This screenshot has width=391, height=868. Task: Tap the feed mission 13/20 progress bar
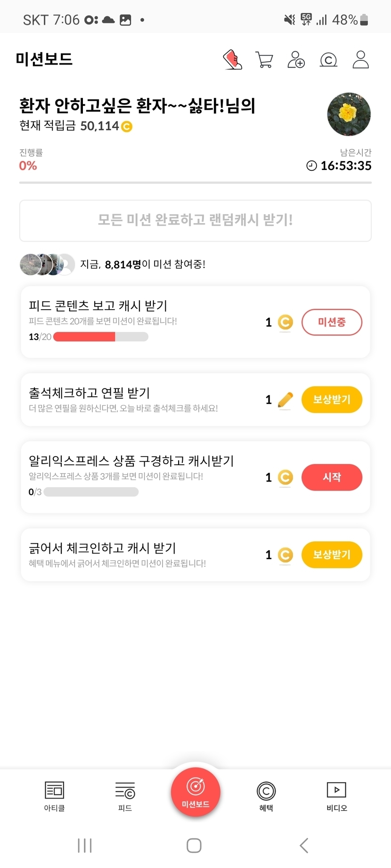(x=101, y=337)
